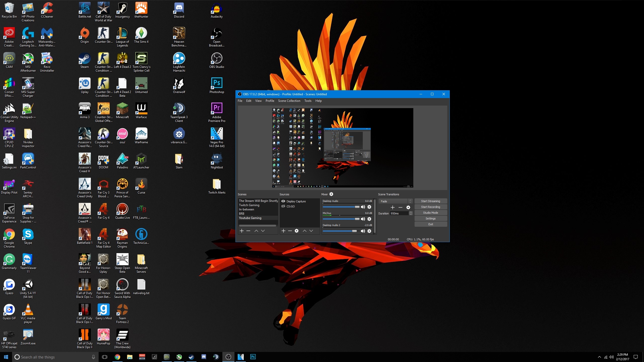Add a scene transition with plus icon
Viewport: 644px width, 362px height.
pyautogui.click(x=392, y=207)
